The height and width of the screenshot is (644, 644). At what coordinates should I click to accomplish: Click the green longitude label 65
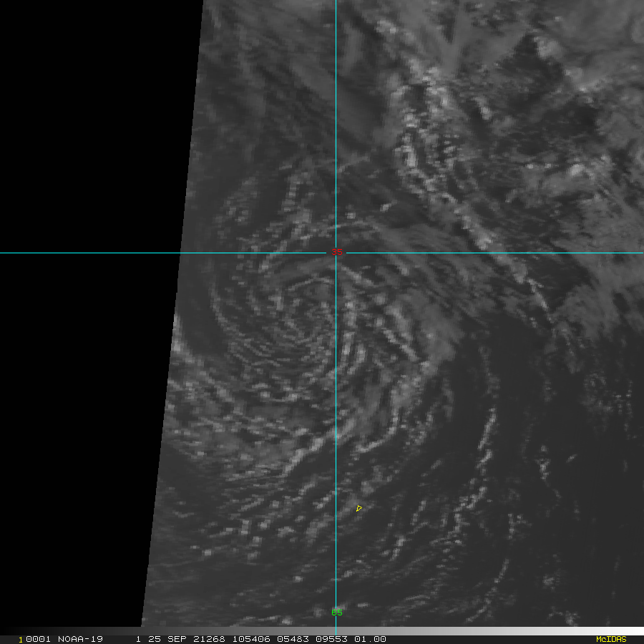pyautogui.click(x=337, y=613)
